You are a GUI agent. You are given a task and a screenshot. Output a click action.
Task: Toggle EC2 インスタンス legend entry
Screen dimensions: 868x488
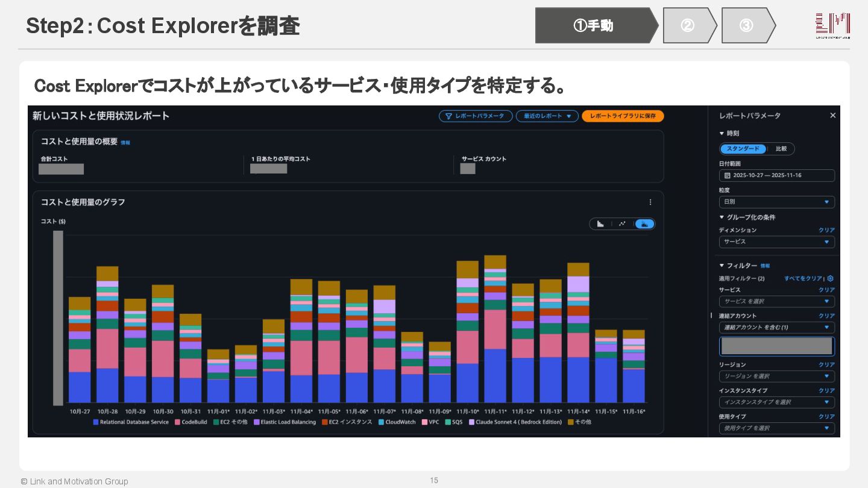tap(347, 422)
